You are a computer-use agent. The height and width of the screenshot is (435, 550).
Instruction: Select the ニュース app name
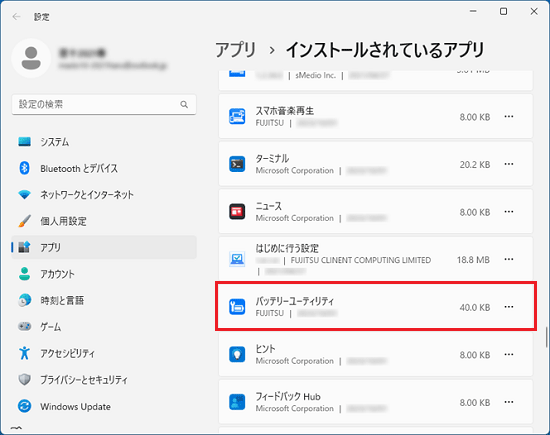click(x=268, y=206)
